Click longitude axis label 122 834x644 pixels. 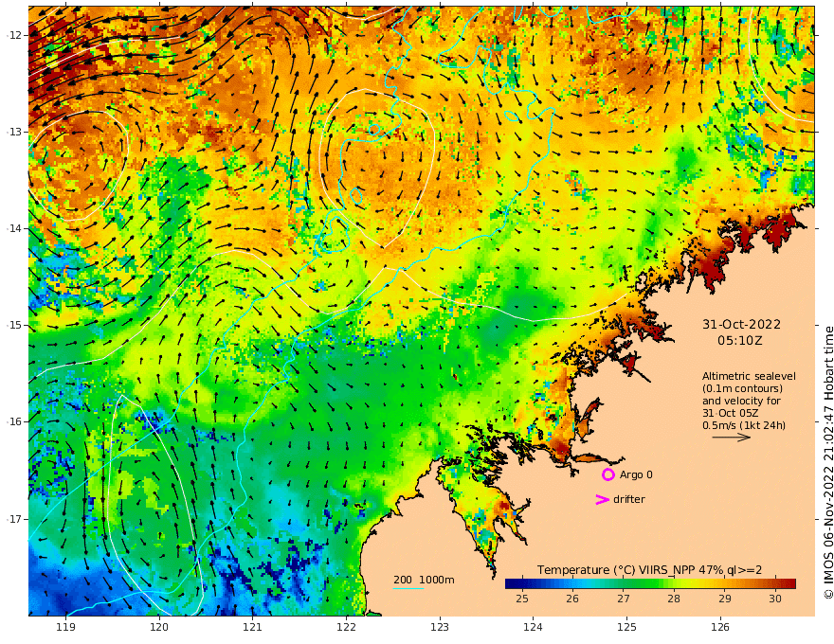pos(346,627)
